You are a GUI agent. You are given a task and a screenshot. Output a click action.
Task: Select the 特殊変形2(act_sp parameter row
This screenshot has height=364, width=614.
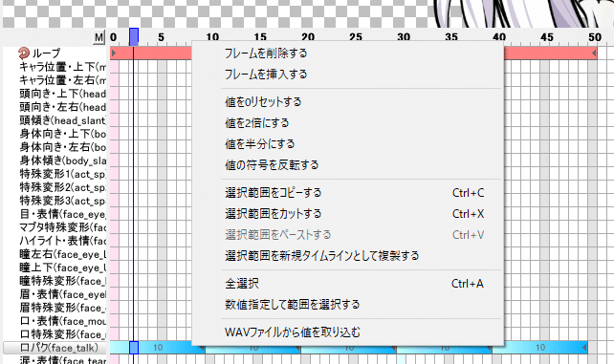pos(63,187)
